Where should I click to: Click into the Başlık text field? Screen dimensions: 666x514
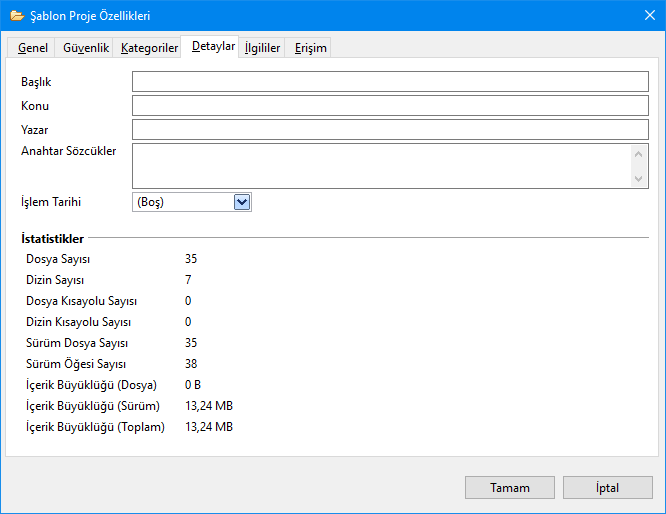click(x=390, y=82)
